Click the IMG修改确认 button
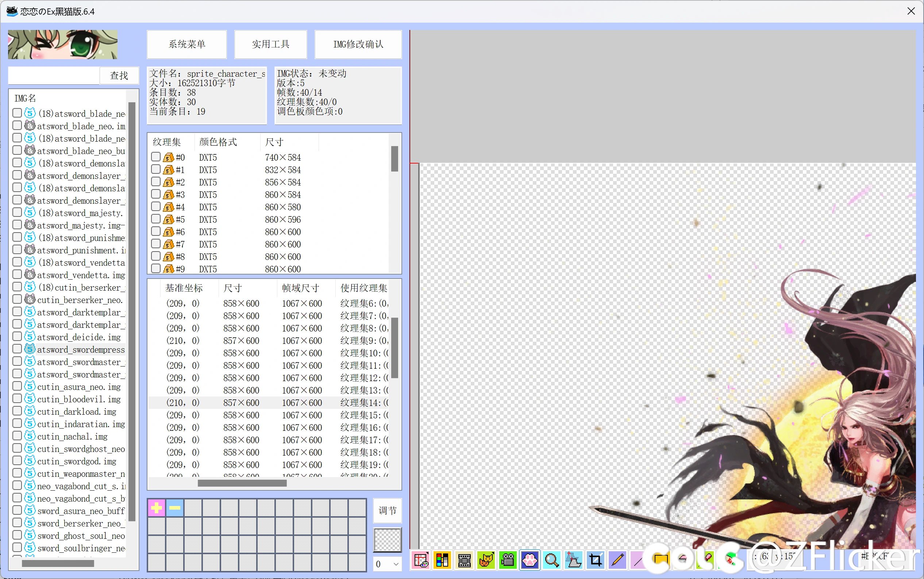 click(x=358, y=45)
